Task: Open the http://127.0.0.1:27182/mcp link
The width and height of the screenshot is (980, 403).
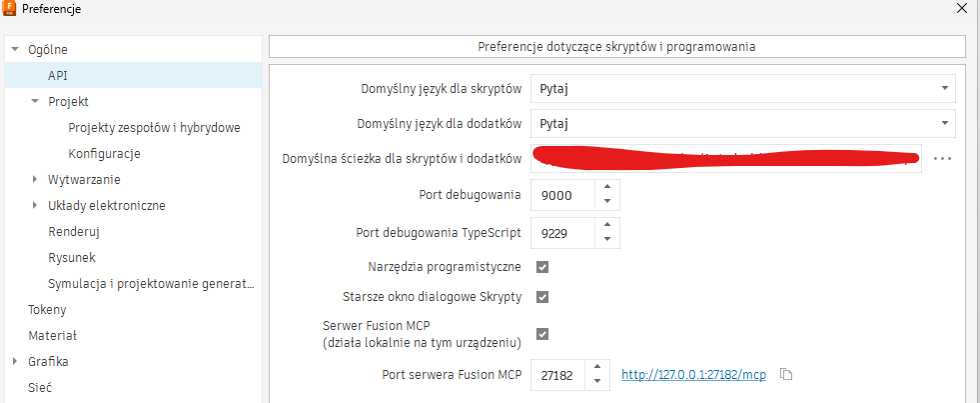Action: [x=693, y=375]
